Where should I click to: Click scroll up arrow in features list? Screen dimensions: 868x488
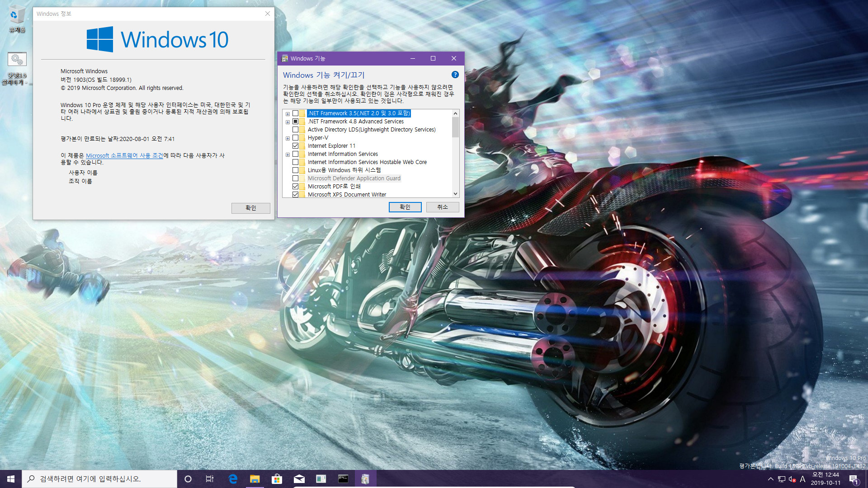coord(455,113)
